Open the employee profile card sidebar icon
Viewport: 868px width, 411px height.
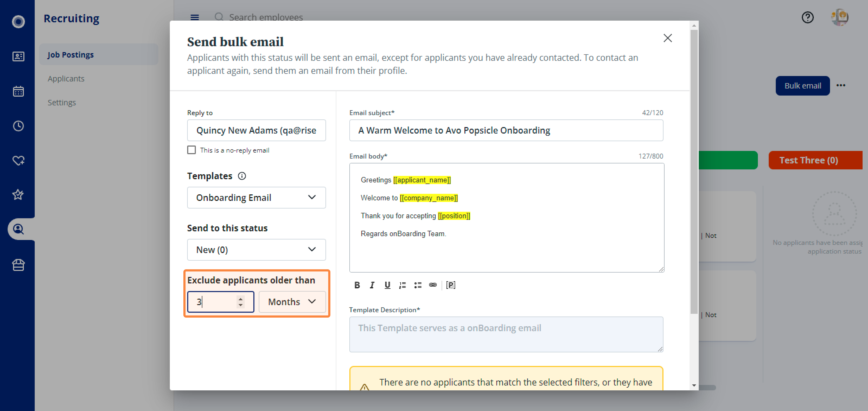click(x=18, y=56)
